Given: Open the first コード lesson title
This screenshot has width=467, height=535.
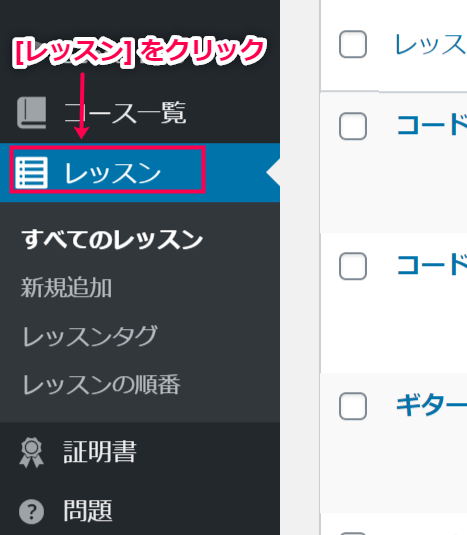Looking at the screenshot, I should click(x=432, y=125).
